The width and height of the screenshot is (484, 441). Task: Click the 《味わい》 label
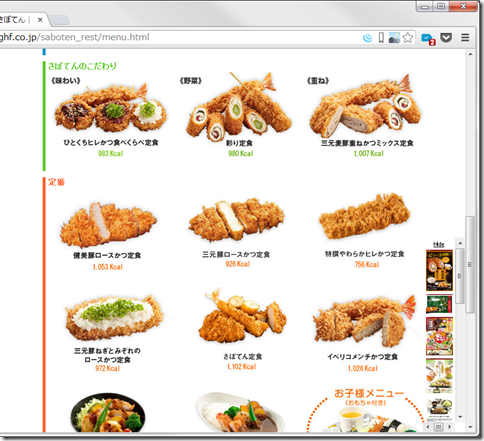pyautogui.click(x=66, y=81)
